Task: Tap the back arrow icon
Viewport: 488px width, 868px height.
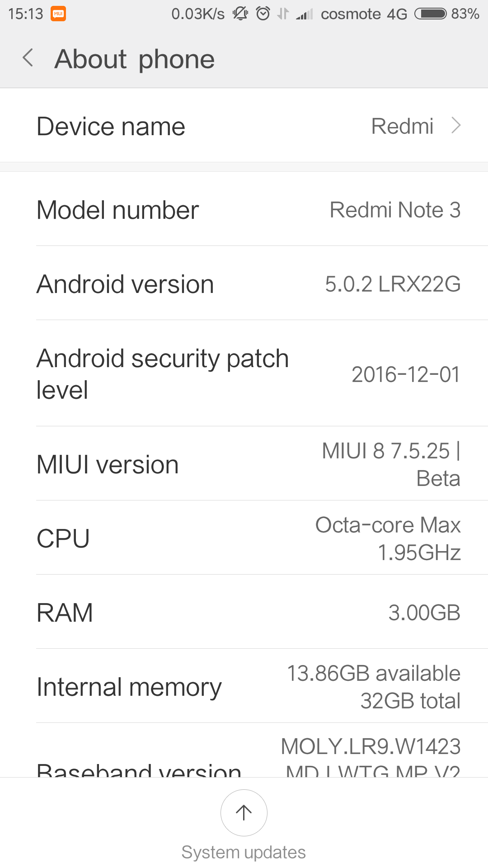Action: 28,58
